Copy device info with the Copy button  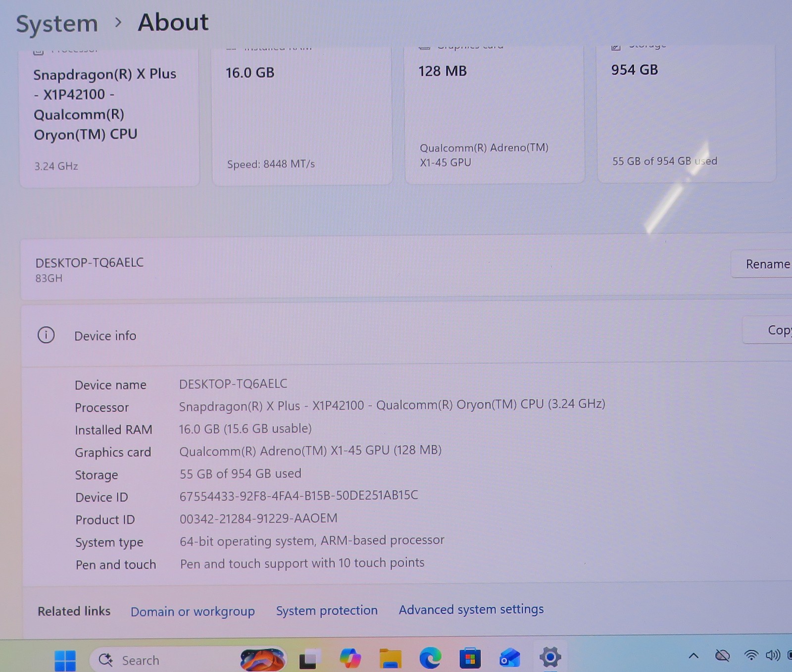point(767,330)
